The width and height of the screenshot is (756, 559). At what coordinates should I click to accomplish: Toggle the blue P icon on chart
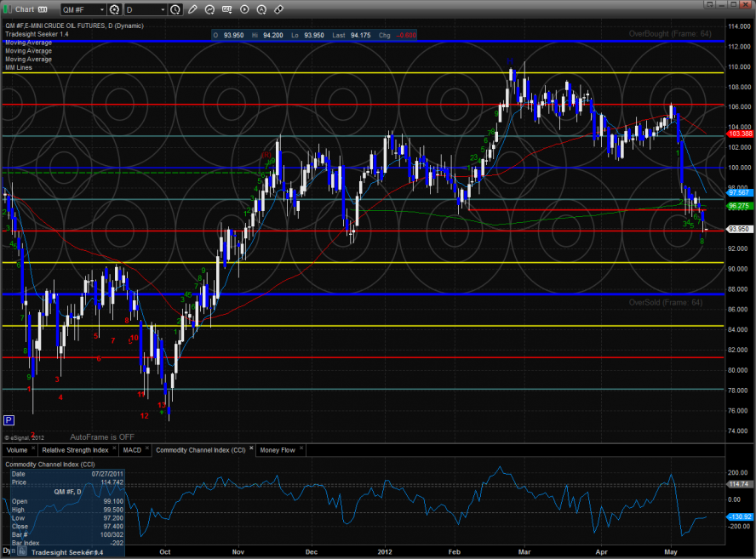tap(9, 420)
